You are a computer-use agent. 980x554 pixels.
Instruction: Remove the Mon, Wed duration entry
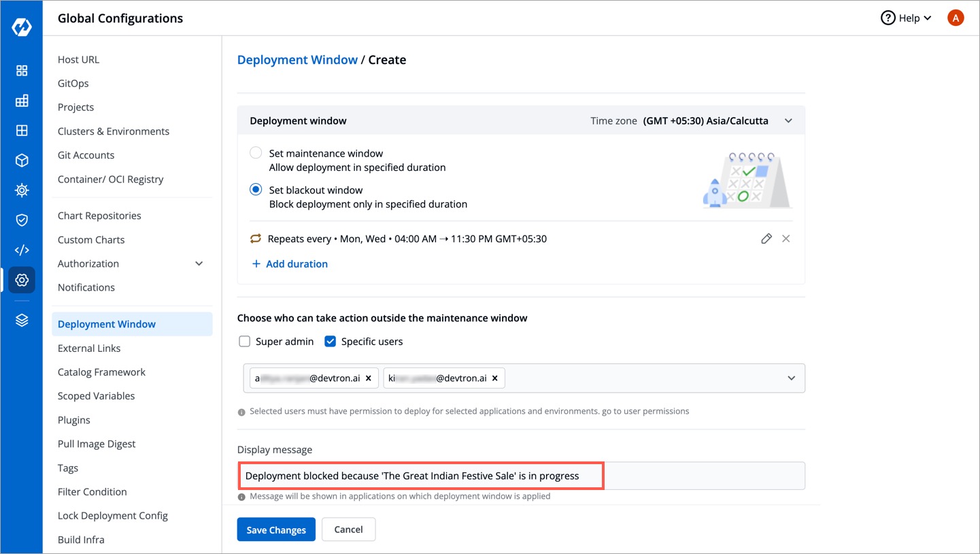coord(786,239)
